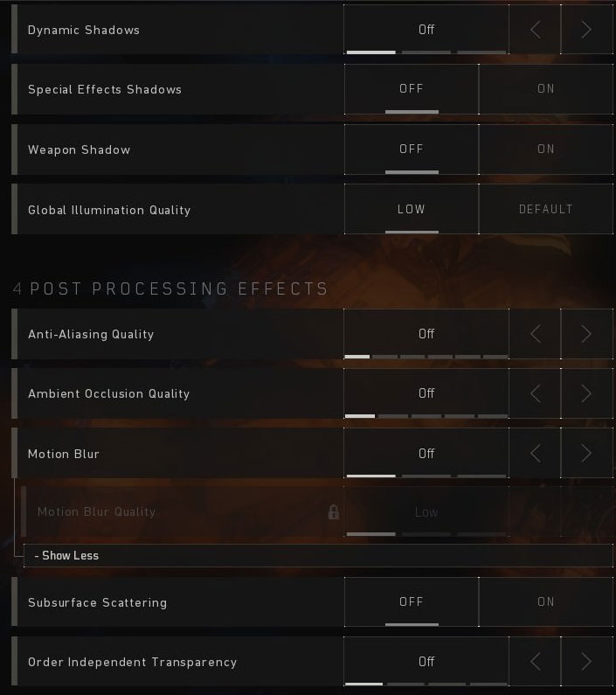The height and width of the screenshot is (695, 616).
Task: Click right arrow for Dynamic Shadows
Action: [587, 30]
